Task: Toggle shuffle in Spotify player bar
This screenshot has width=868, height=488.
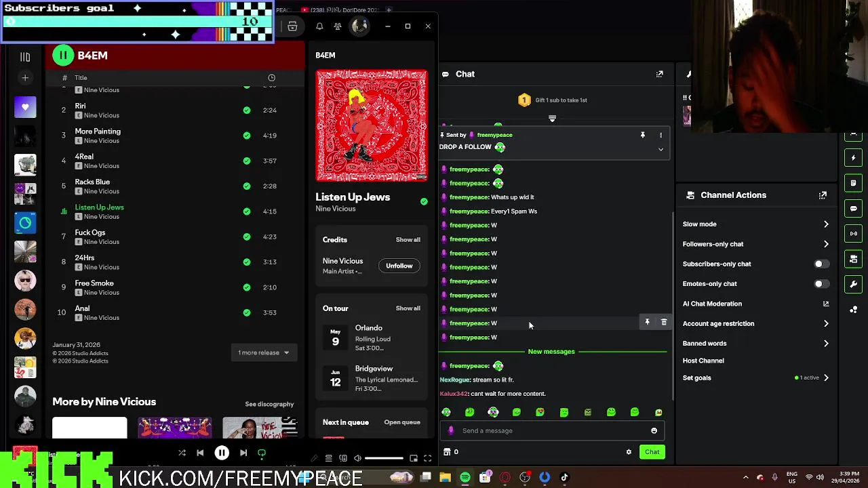Action: click(x=182, y=453)
